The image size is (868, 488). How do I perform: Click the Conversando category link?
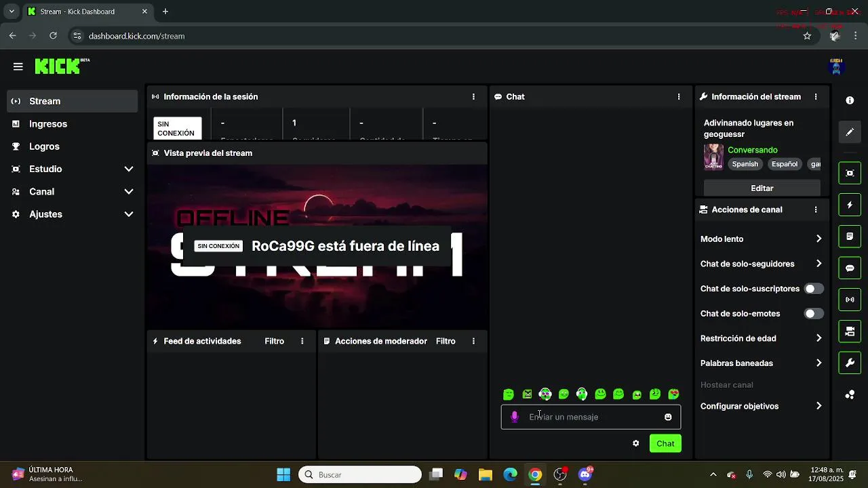point(753,150)
